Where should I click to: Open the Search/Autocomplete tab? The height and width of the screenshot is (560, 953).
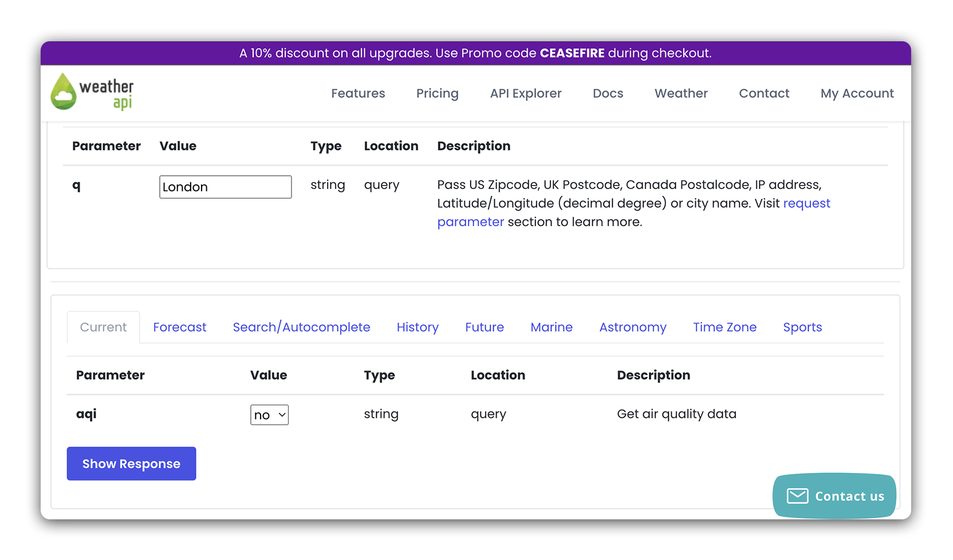pyautogui.click(x=301, y=328)
